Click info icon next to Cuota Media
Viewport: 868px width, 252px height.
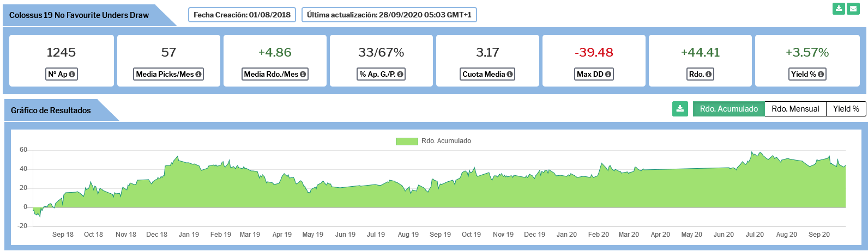pyautogui.click(x=510, y=74)
